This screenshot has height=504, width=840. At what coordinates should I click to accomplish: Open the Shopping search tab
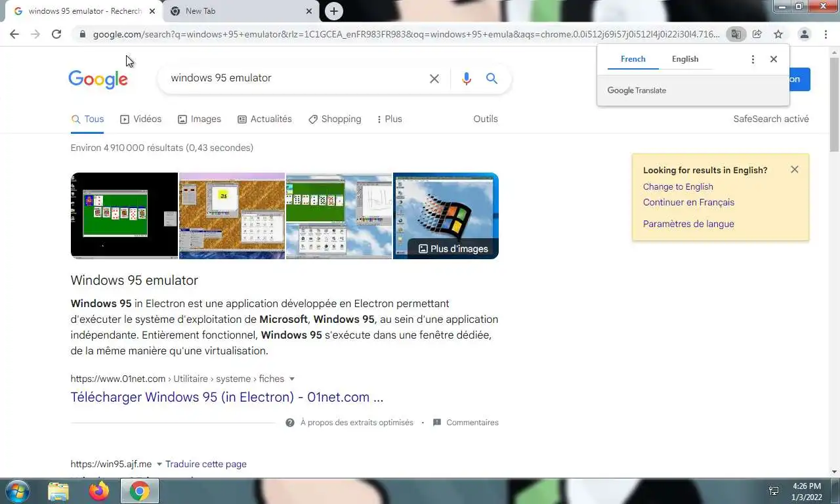coord(335,119)
